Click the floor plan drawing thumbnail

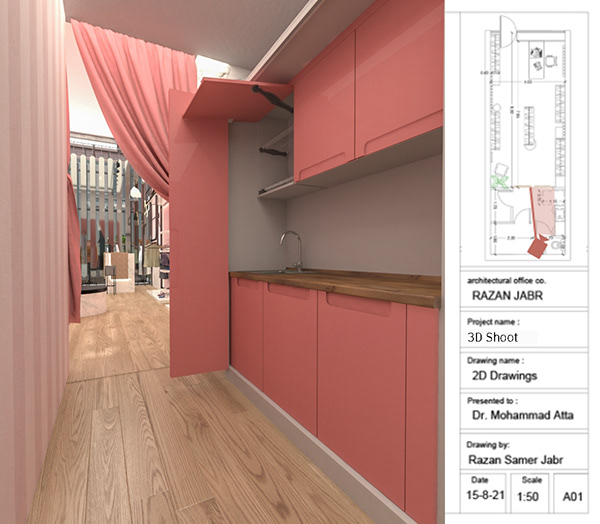526,138
